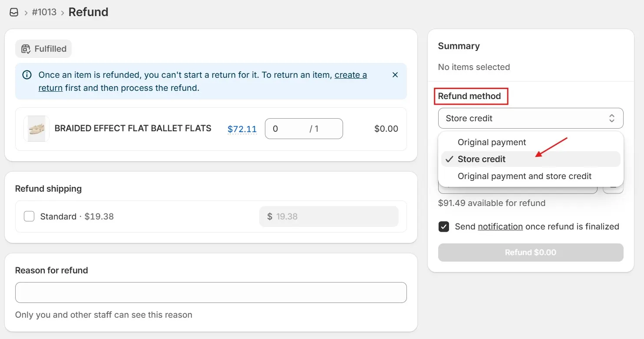This screenshot has height=339, width=644.
Task: Click the Fulfilled status badge
Action: pos(43,49)
